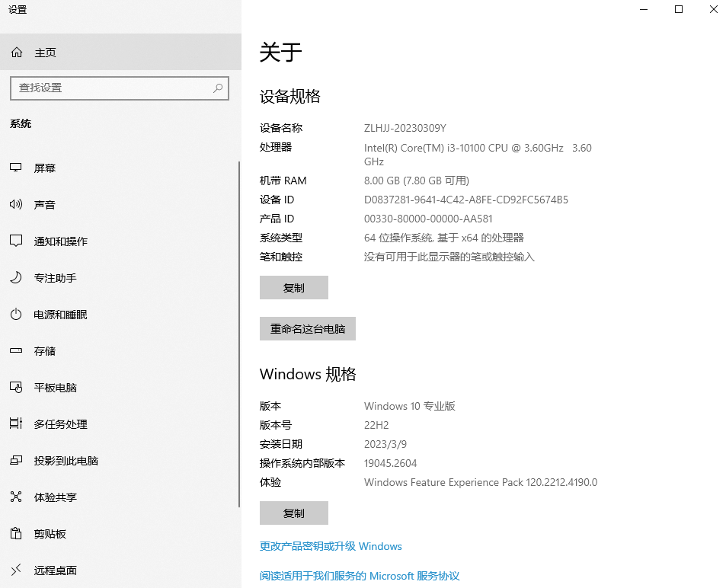Click inside the 查找设置 search field

114,88
